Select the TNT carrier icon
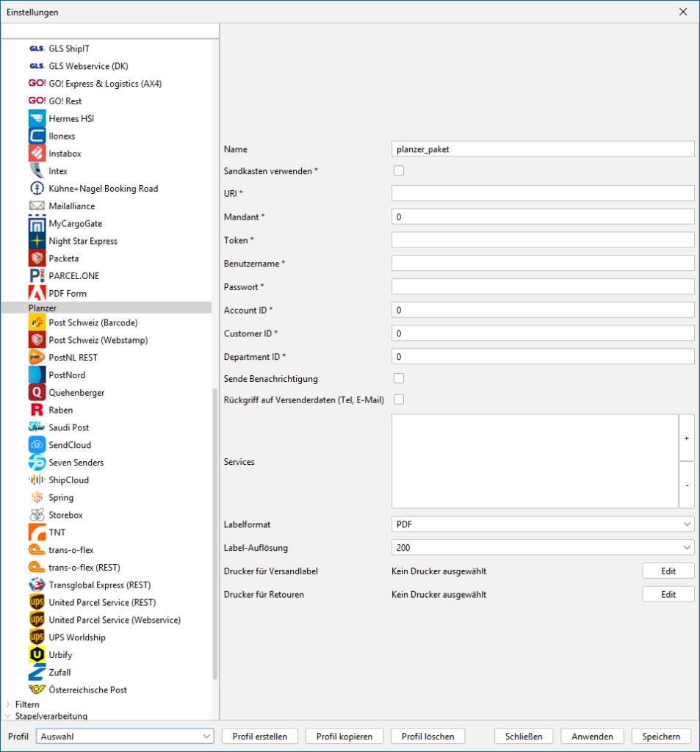This screenshot has width=700, height=752. (x=37, y=532)
